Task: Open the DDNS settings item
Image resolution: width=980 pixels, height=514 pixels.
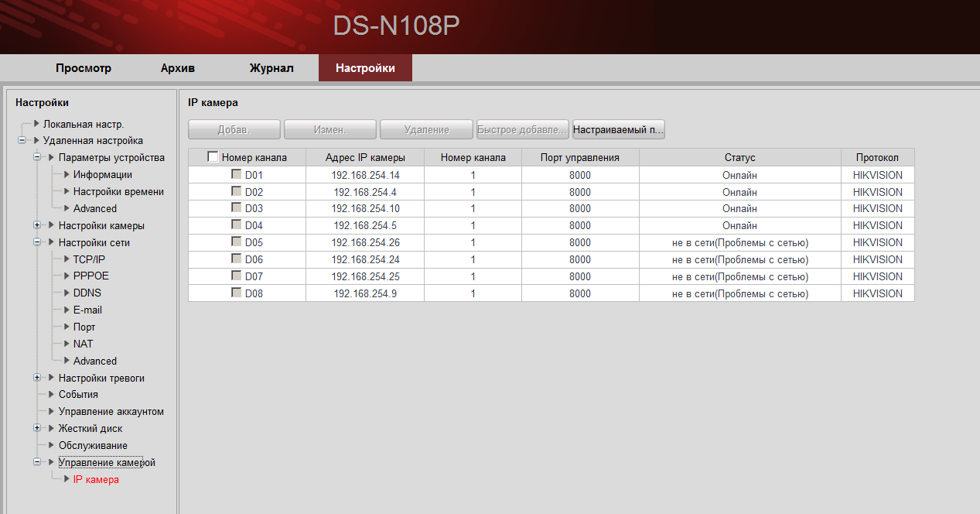Action: pos(87,293)
